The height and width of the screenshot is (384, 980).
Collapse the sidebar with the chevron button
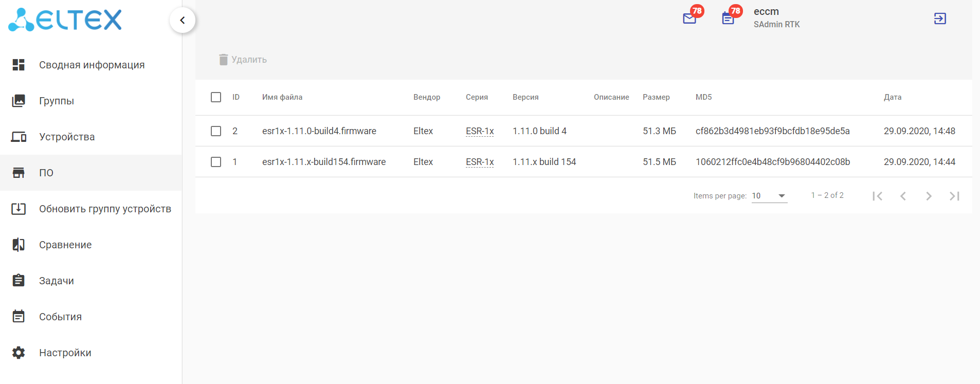[x=183, y=20]
